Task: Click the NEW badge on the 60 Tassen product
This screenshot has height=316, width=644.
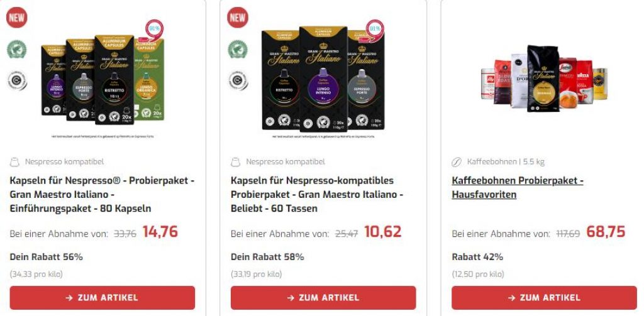Action: pyautogui.click(x=237, y=18)
